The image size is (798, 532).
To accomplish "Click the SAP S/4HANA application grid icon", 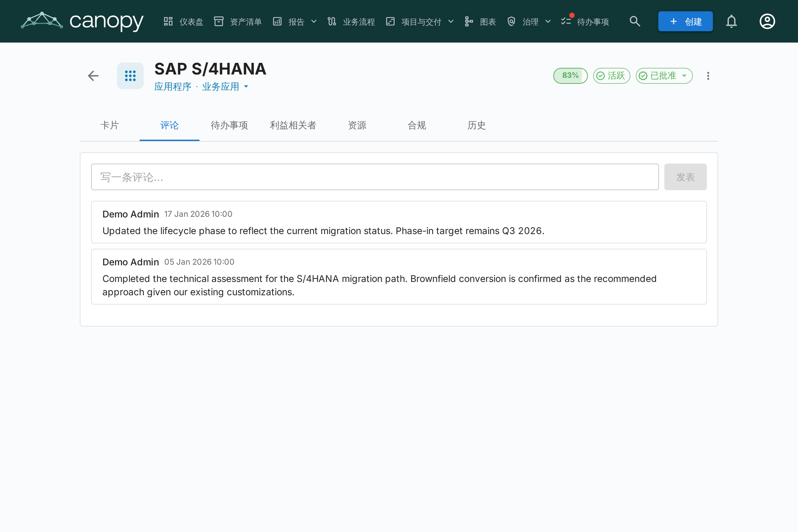I will [130, 76].
